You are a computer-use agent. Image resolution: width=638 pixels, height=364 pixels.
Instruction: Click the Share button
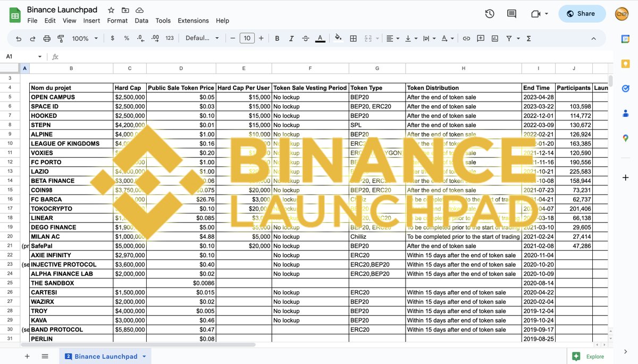click(582, 14)
